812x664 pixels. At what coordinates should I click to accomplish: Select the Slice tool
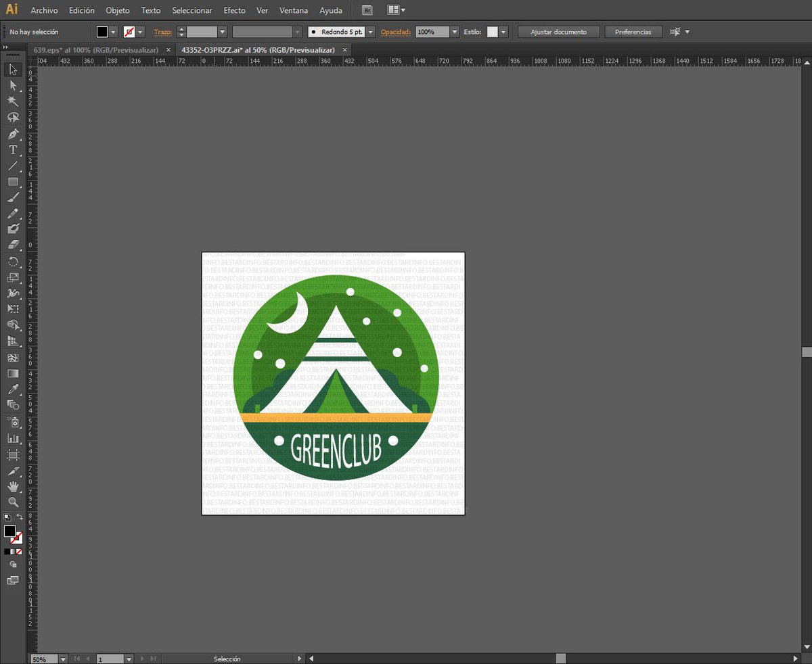[x=13, y=471]
